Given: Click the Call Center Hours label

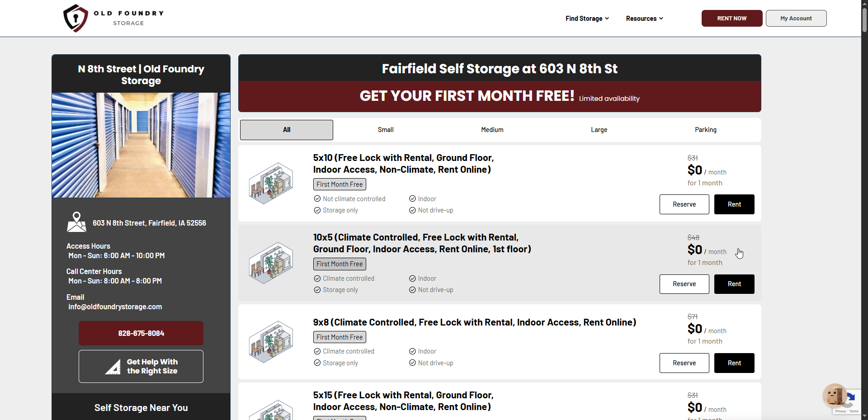Looking at the screenshot, I should click(94, 271).
